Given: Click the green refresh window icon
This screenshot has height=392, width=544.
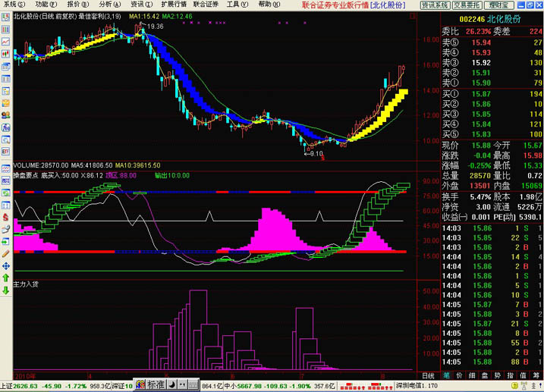Looking at the screenshot, I should 6,193.
